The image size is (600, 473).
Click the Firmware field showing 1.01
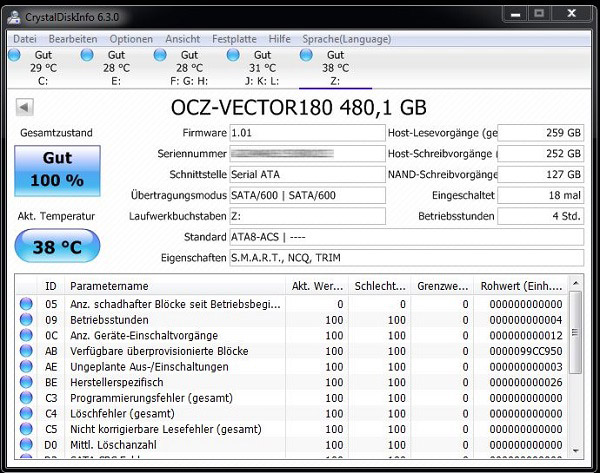coord(307,133)
